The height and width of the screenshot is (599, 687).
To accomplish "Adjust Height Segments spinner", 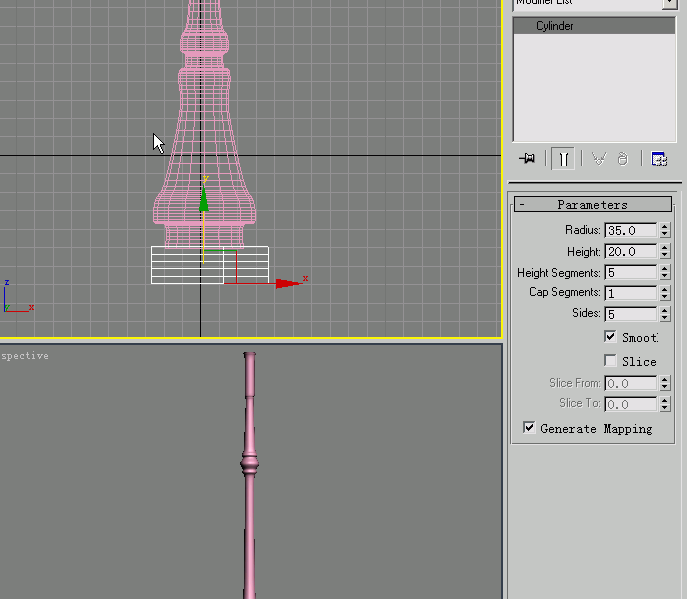I will 665,272.
